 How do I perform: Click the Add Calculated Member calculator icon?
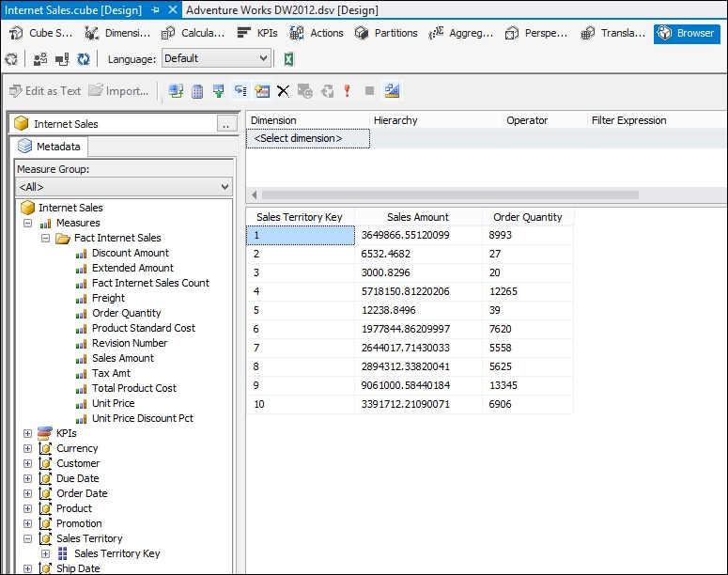click(x=197, y=91)
